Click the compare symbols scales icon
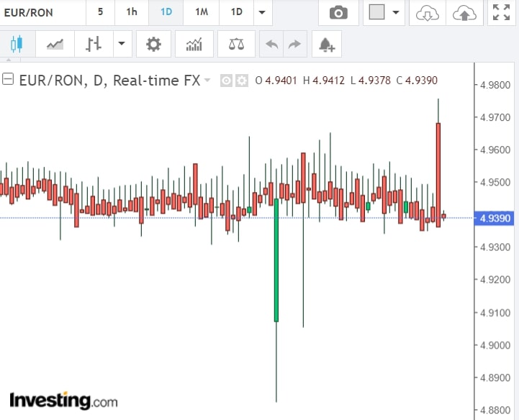This screenshot has width=519, height=420. pos(236,45)
